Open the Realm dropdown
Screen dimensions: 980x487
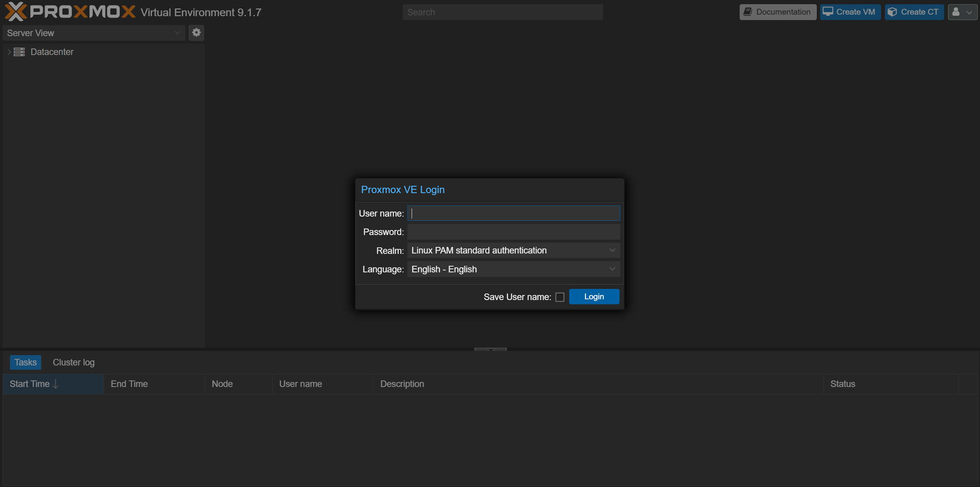click(x=612, y=250)
